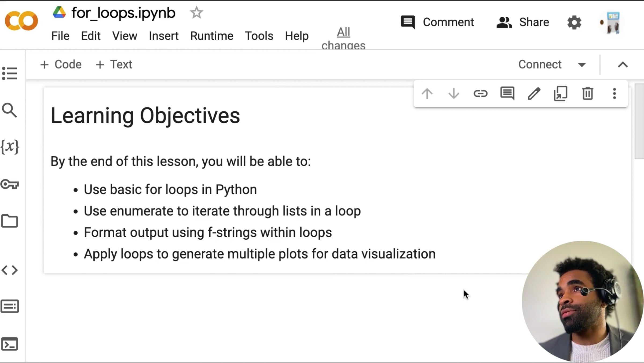The image size is (644, 363).
Task: Open the notebook search panel
Action: pos(10,110)
